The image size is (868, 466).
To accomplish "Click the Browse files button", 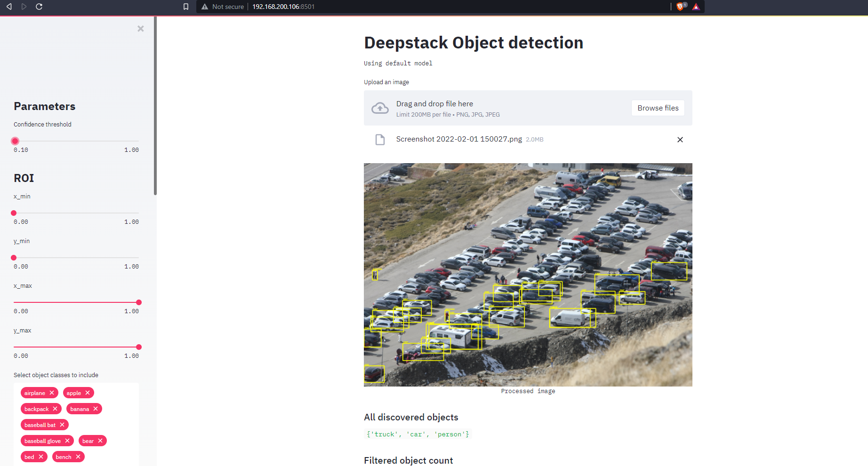I will [x=658, y=108].
